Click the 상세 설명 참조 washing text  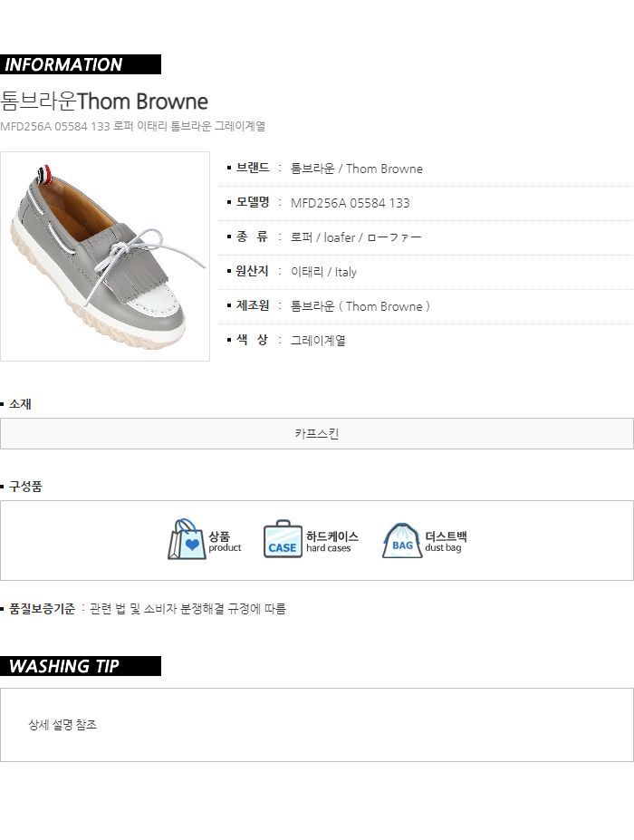pos(62,725)
